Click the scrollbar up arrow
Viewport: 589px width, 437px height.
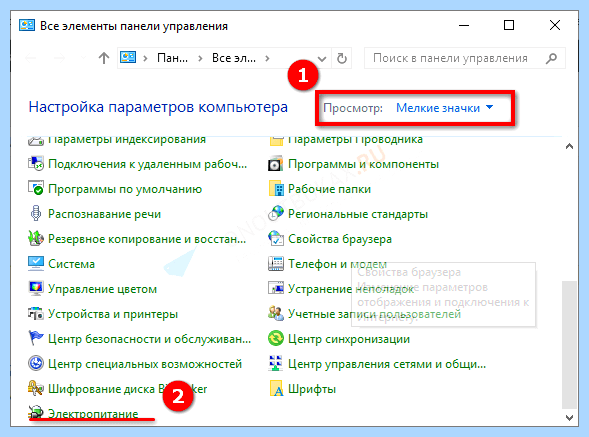click(x=569, y=147)
